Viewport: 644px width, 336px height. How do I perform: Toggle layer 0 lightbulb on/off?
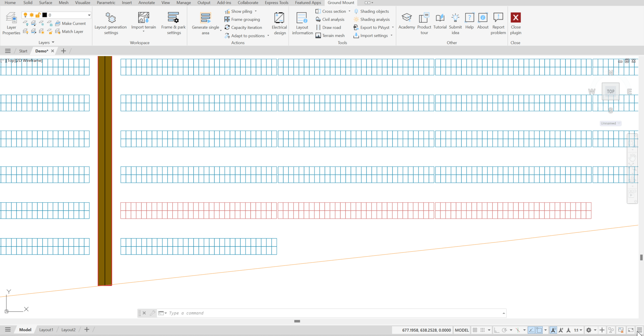[25, 15]
